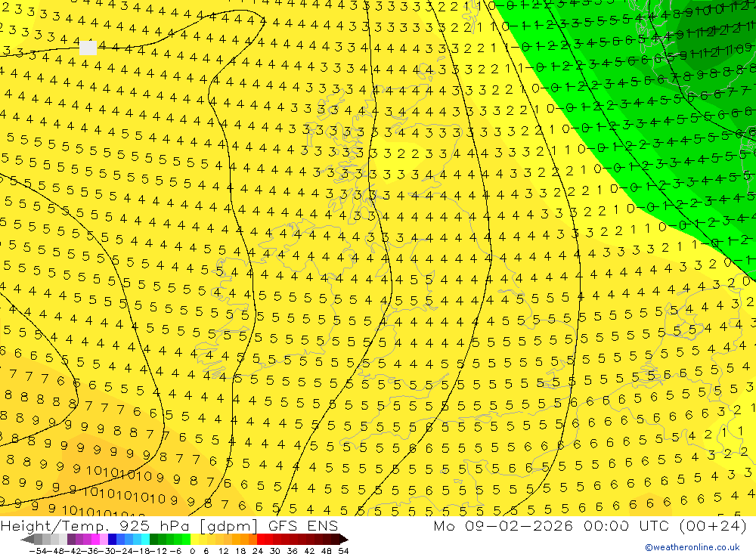This screenshot has height=554, width=756.
Task: Click the small white square on the map
Action: pos(88,48)
